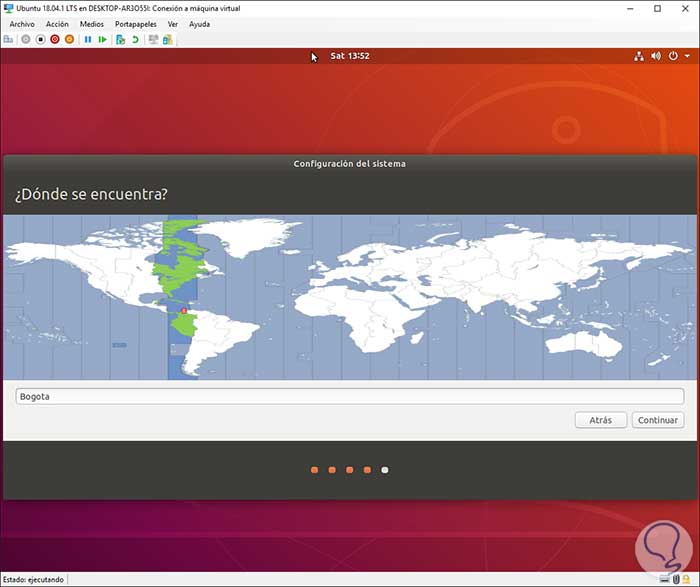The height and width of the screenshot is (587, 700).
Task: Maximize the virtual machine connection window
Action: coord(657,8)
